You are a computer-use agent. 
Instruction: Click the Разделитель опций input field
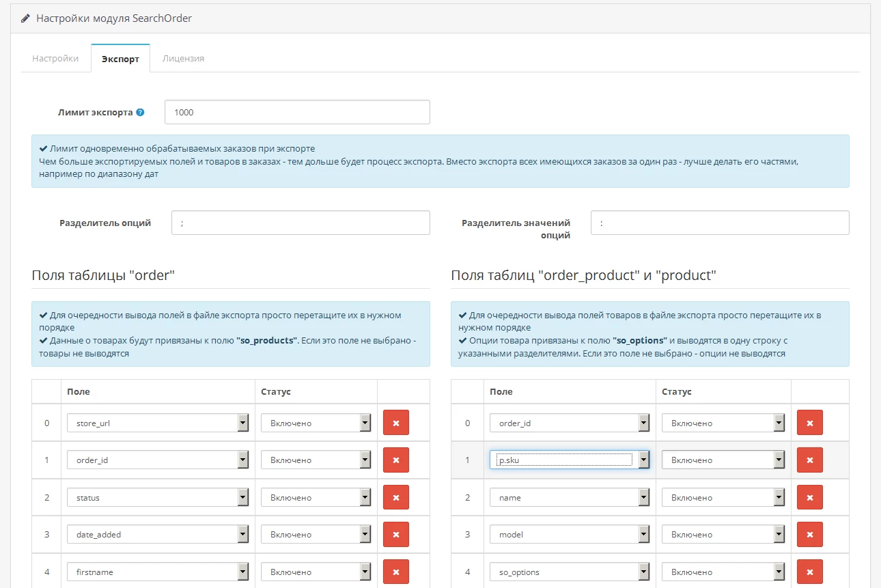(x=300, y=223)
